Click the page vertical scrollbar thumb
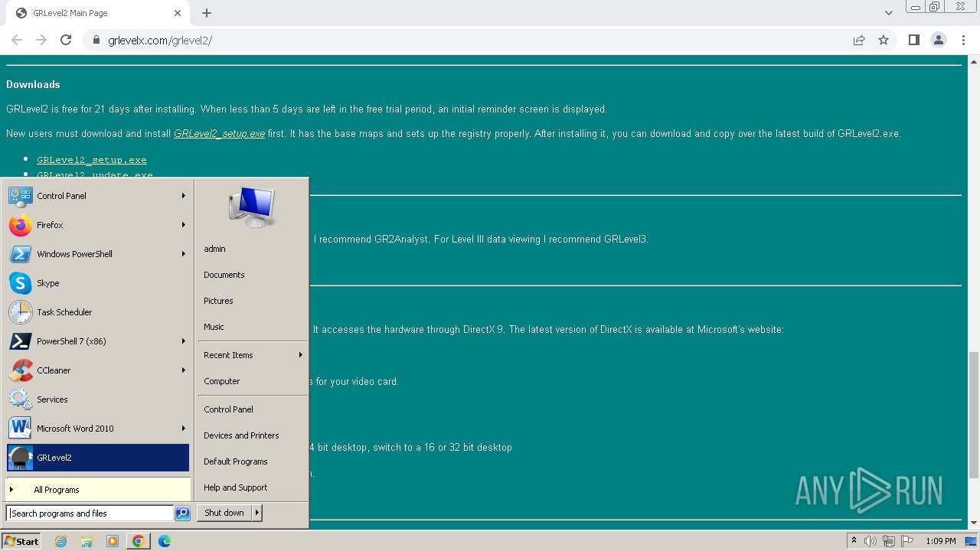The height and width of the screenshot is (551, 980). [x=974, y=416]
